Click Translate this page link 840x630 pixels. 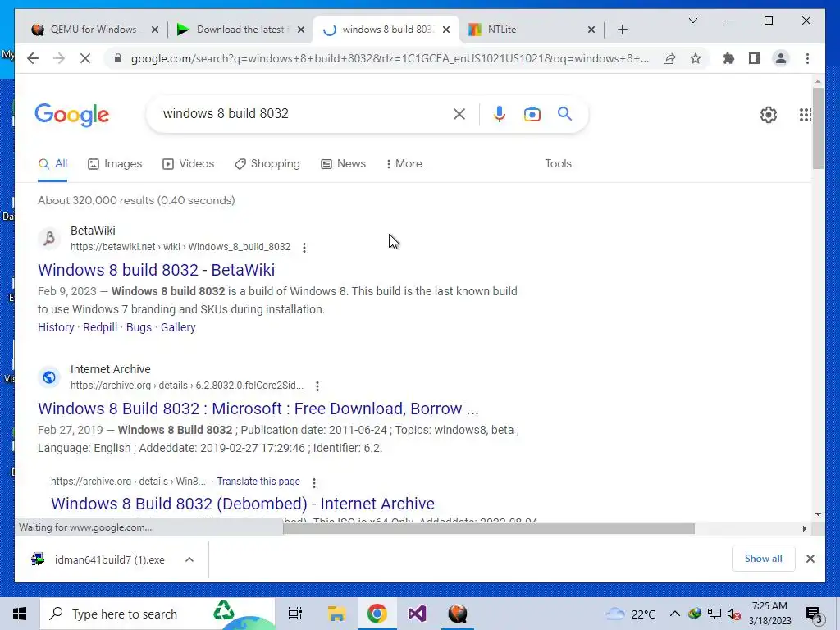point(258,481)
